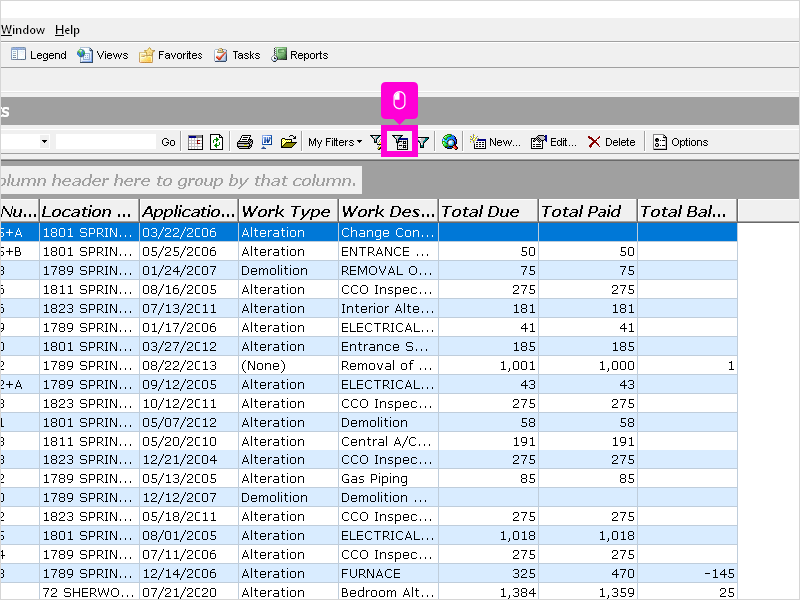
Task: Sort by the Work Type column header
Action: (x=288, y=211)
